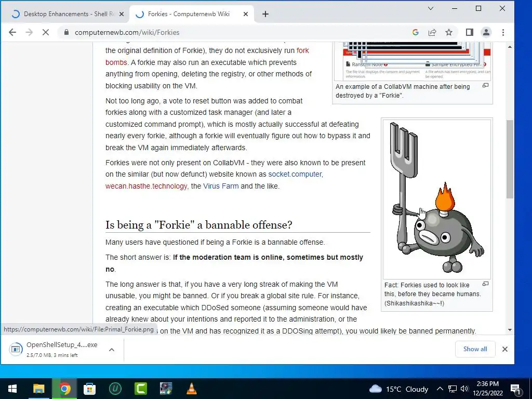Open the tab search chevron
The height and width of the screenshot is (399, 532).
point(431,8)
